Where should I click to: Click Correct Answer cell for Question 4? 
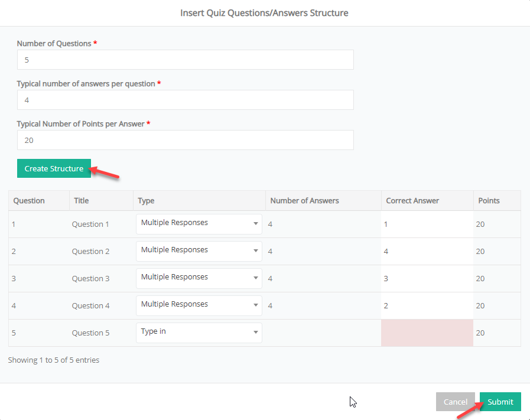(427, 306)
